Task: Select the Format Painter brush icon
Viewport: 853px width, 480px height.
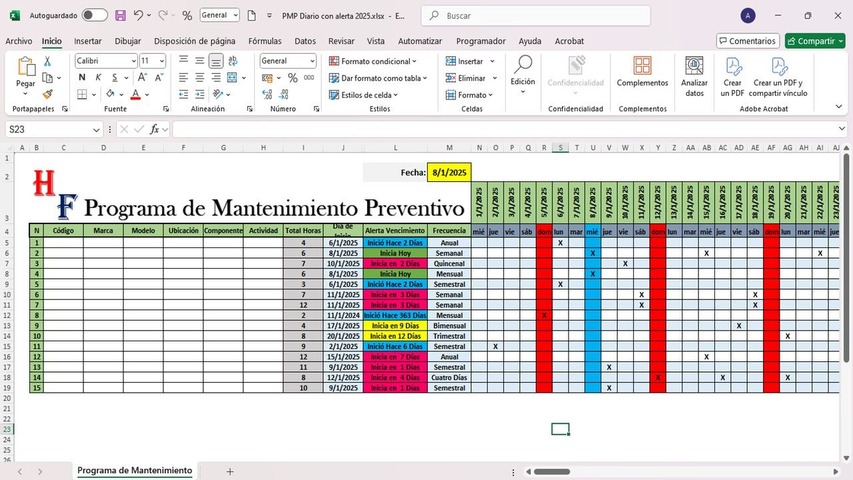Action: [x=47, y=94]
